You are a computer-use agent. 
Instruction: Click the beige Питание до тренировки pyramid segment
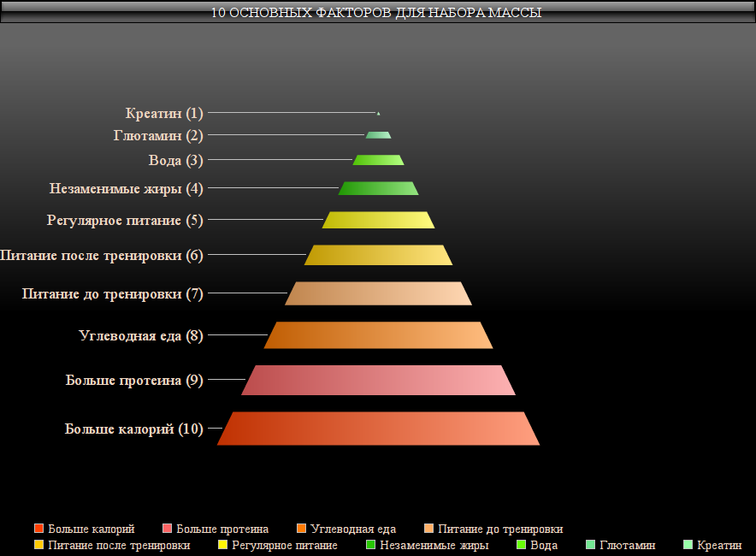click(x=379, y=293)
